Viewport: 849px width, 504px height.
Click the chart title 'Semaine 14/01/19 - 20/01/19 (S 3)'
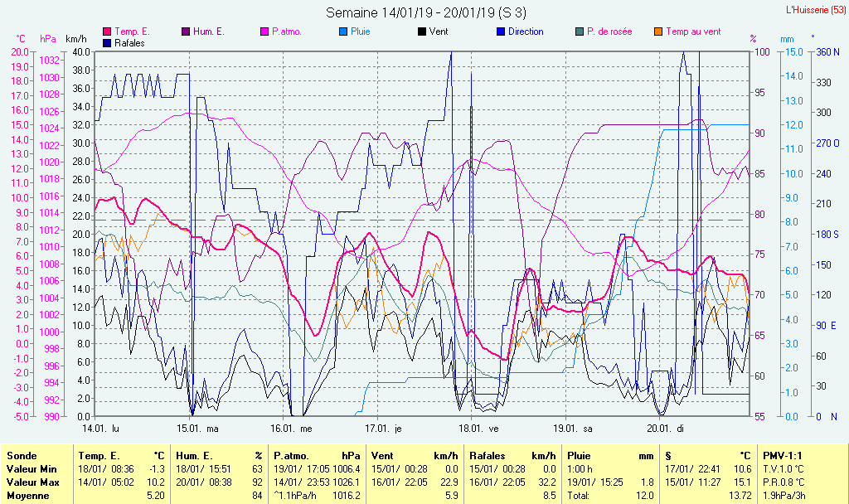(426, 12)
